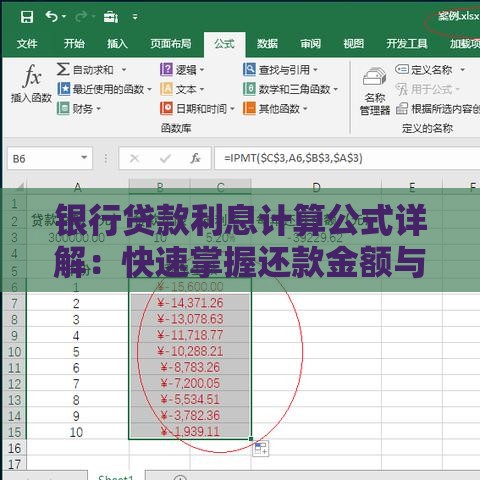Click the Redo arrow icon
Viewport: 480px width, 480px height.
tap(81, 16)
